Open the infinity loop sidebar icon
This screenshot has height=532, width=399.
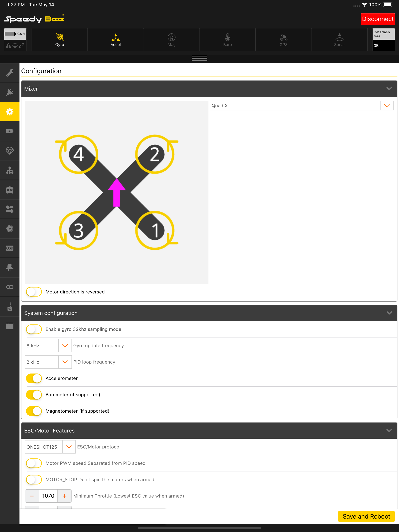point(10,287)
